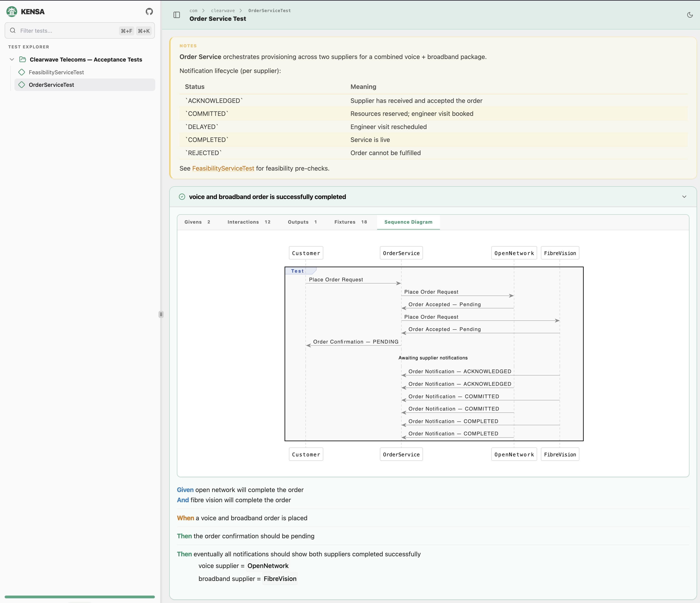The image size is (700, 603).
Task: Click the ⌘+F shortcut badge
Action: [127, 31]
